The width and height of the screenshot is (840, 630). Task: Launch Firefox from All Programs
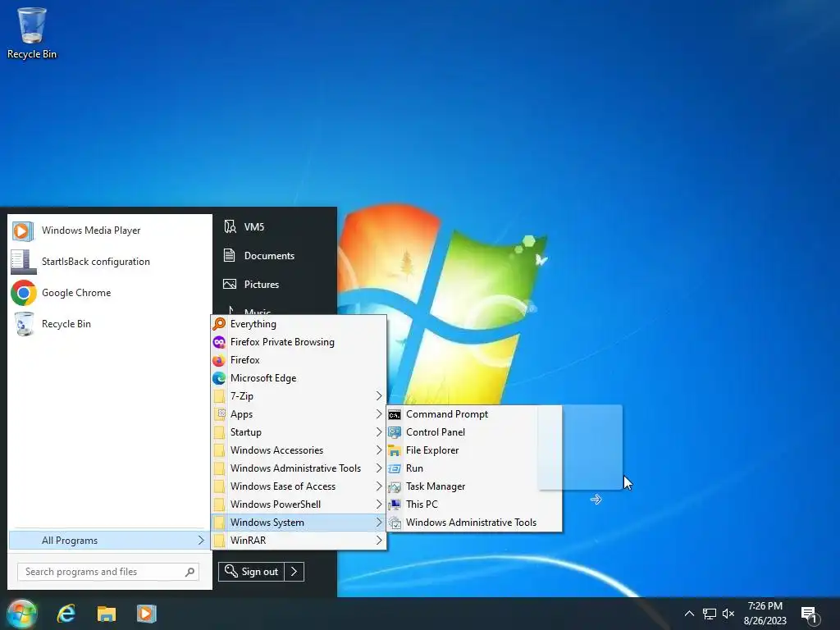(299, 360)
